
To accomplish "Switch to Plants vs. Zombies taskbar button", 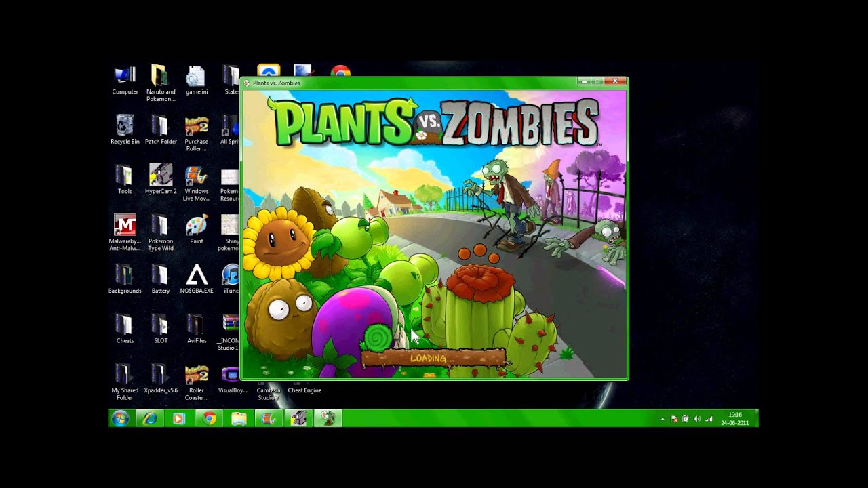I will (328, 418).
